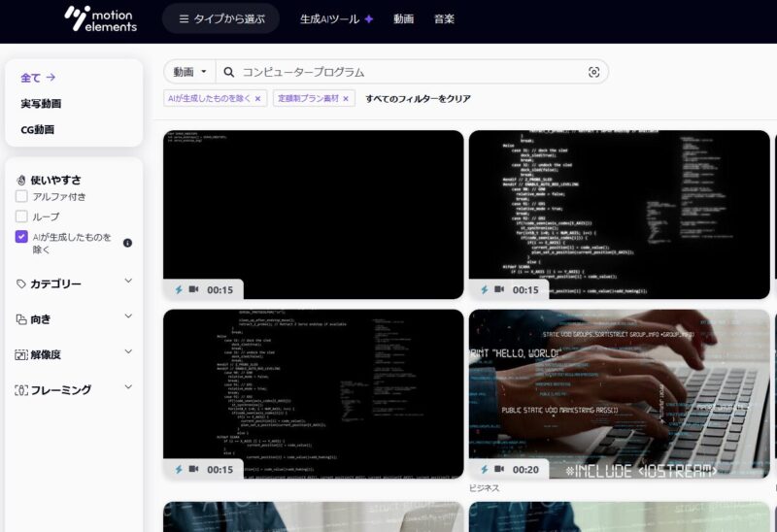
Task: Click the magnifying glass search icon
Action: tap(229, 72)
